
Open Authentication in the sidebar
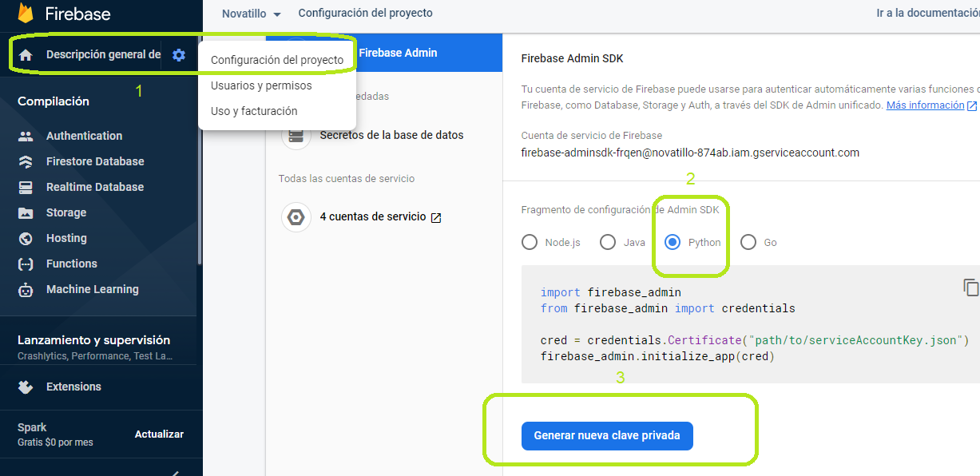84,136
